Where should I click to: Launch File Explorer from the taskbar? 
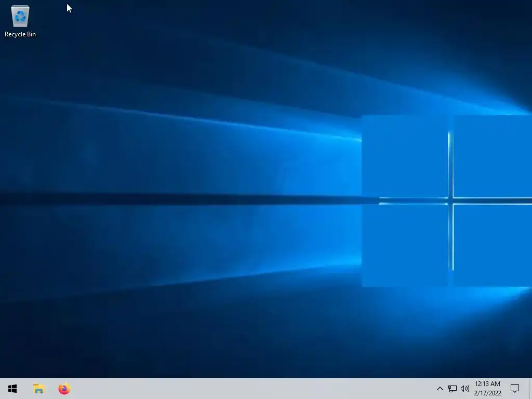click(x=38, y=389)
